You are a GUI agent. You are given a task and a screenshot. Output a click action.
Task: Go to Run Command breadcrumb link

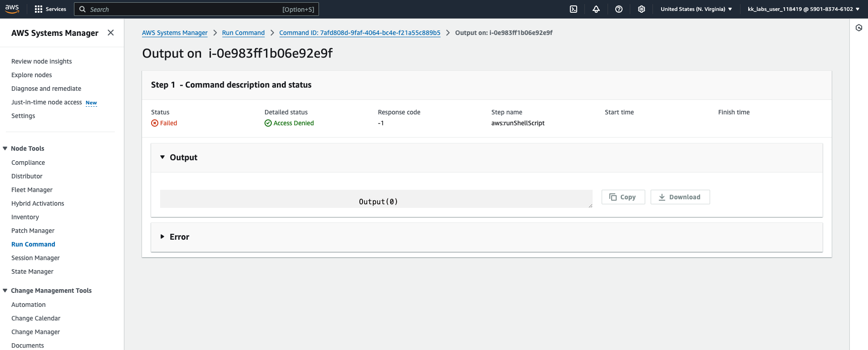243,33
